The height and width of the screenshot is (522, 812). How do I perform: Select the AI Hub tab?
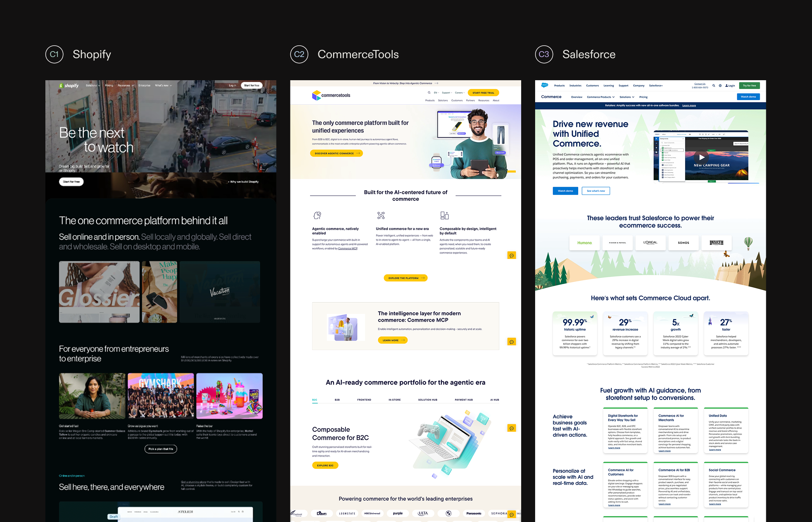[x=495, y=400]
